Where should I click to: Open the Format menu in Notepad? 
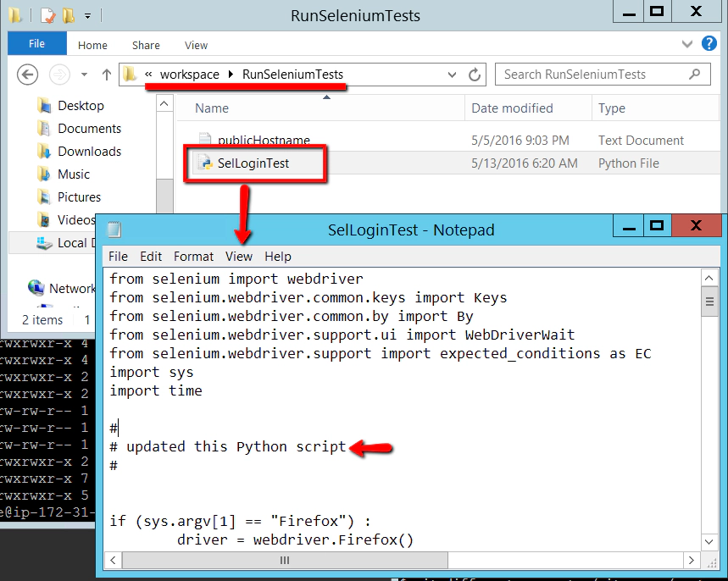coord(193,256)
